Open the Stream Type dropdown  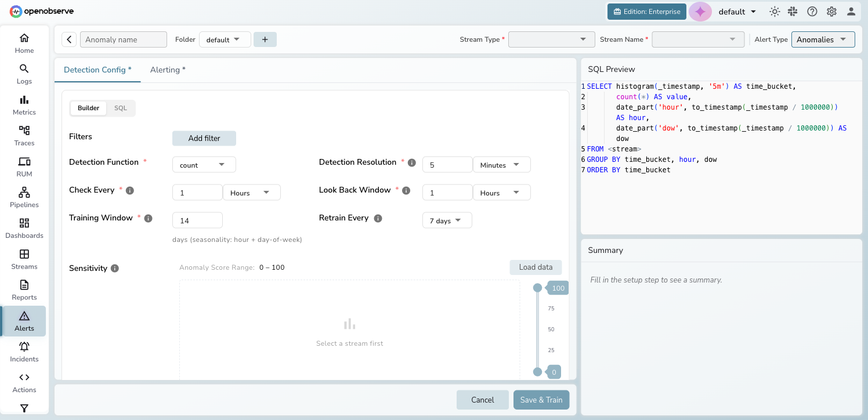coord(551,39)
